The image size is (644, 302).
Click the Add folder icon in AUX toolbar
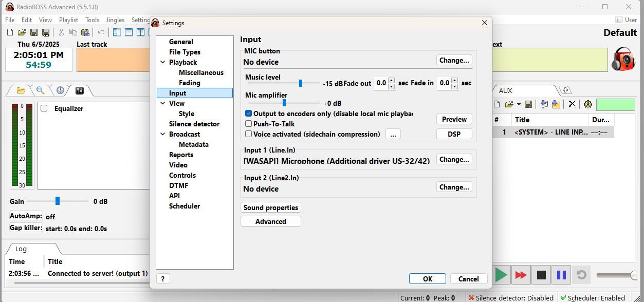click(x=556, y=104)
